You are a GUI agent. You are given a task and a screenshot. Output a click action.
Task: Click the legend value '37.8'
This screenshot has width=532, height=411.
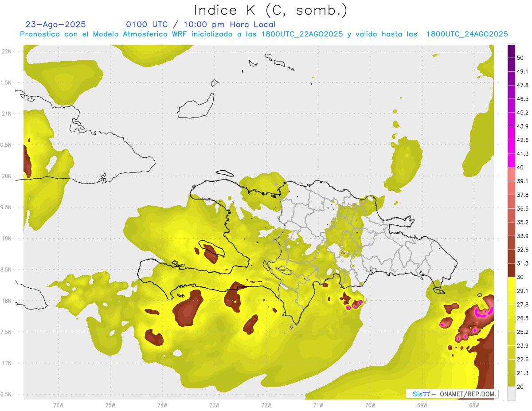coord(523,195)
